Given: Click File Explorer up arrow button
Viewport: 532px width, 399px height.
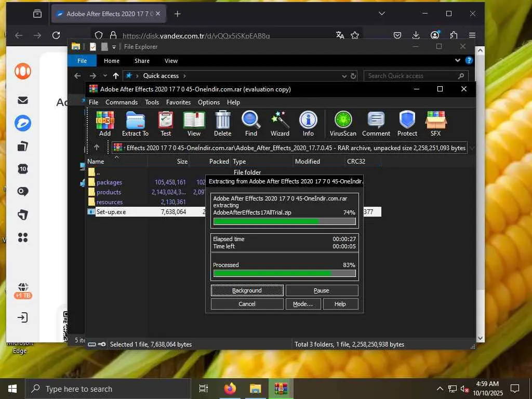Looking at the screenshot, I should pyautogui.click(x=116, y=76).
